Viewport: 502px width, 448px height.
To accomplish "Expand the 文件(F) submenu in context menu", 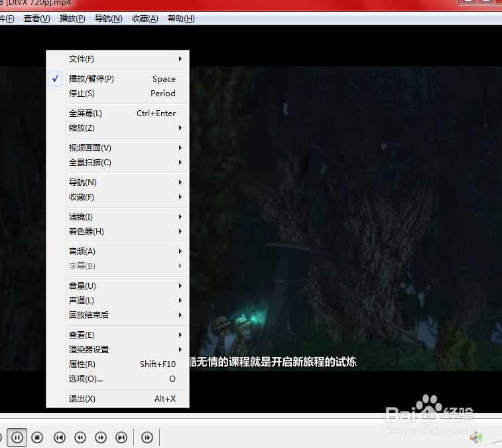I will (x=118, y=59).
